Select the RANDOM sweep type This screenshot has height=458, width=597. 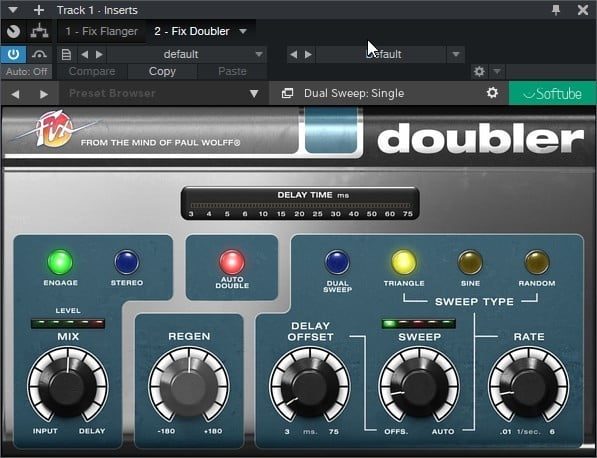pos(537,262)
